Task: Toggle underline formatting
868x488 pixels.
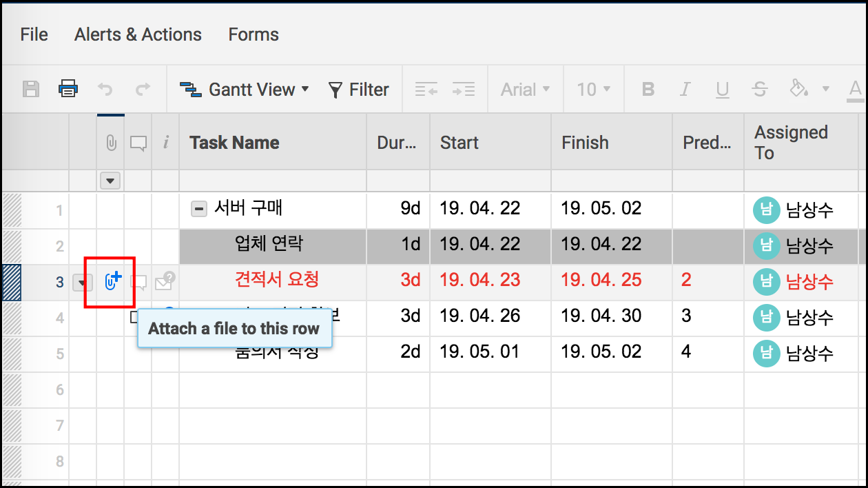Action: (x=722, y=89)
